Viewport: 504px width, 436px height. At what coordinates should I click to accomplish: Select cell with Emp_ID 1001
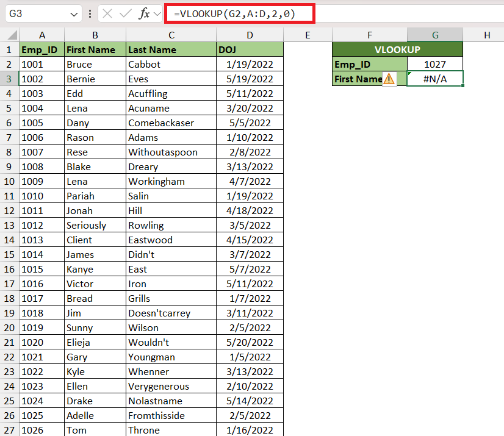click(x=41, y=64)
